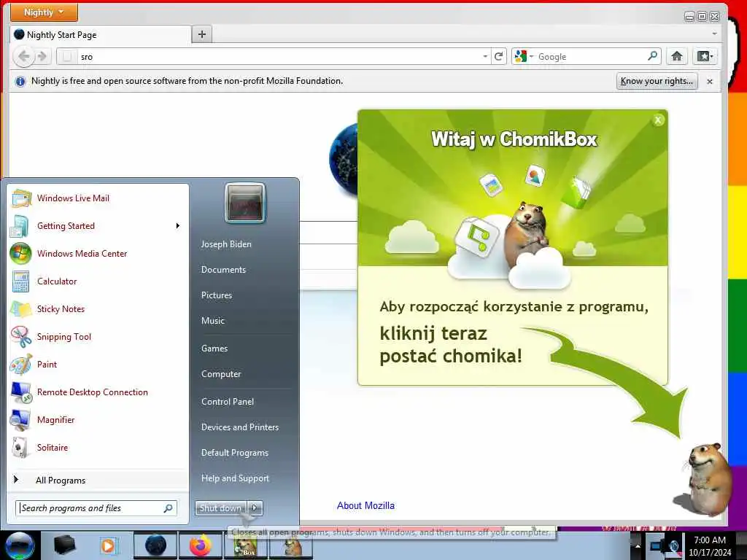Go forward with Firefox forward arrow
Viewport: 747px width, 560px height.
click(x=42, y=57)
